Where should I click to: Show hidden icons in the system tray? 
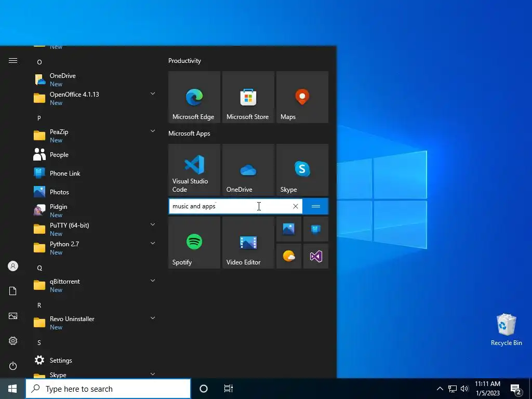440,389
